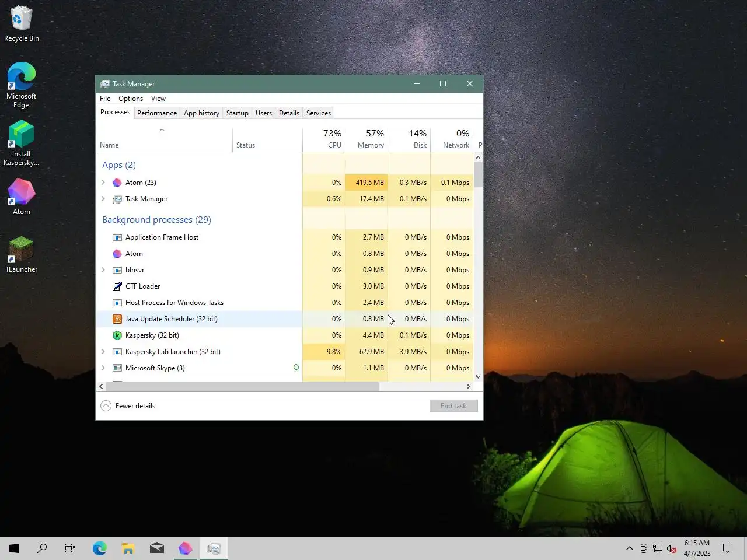The height and width of the screenshot is (560, 747).
Task: Switch to Atom on the taskbar
Action: (x=186, y=548)
